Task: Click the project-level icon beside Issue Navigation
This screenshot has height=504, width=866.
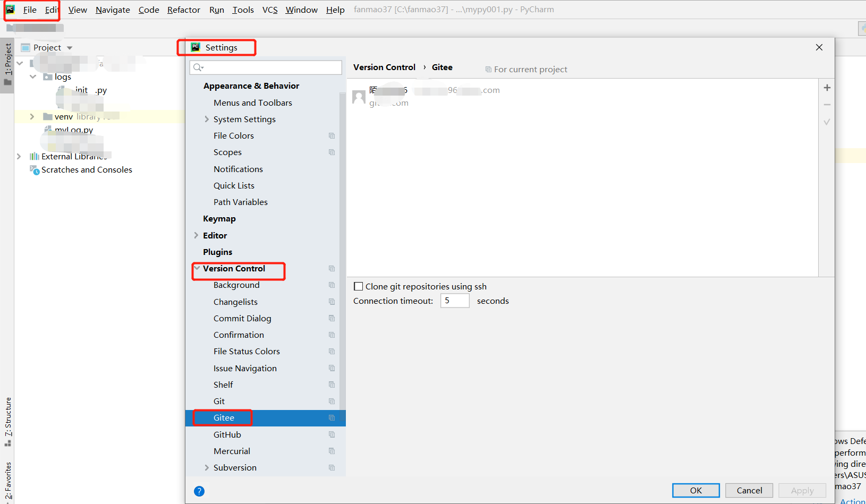Action: (x=332, y=368)
